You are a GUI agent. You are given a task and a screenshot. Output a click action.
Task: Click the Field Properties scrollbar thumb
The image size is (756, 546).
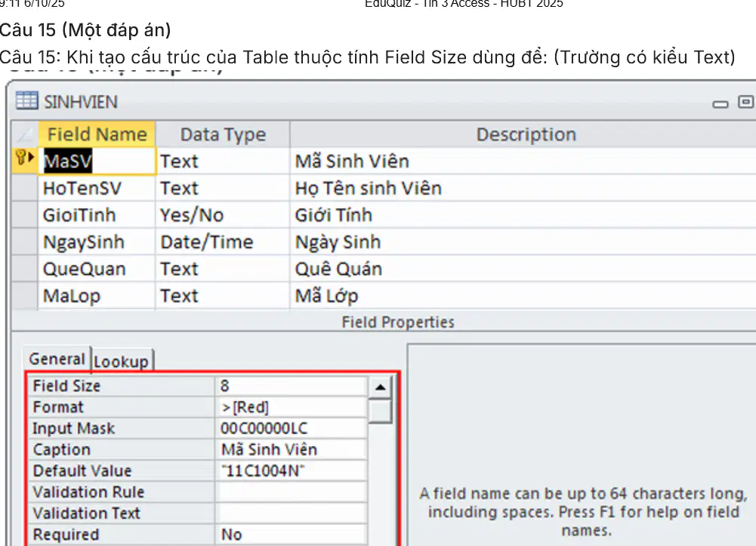pos(381,411)
